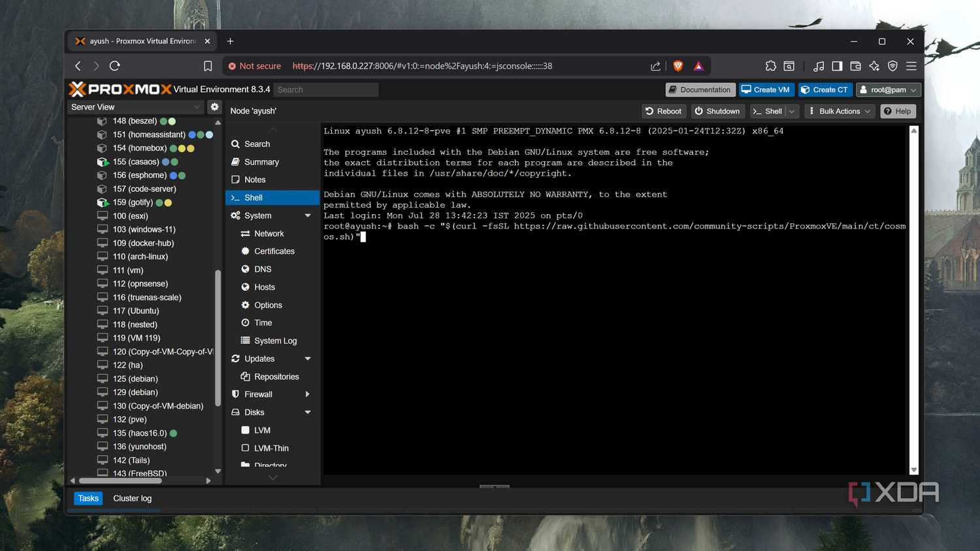Click the browser address bar URL
Image resolution: width=980 pixels, height=551 pixels.
pyautogui.click(x=422, y=66)
